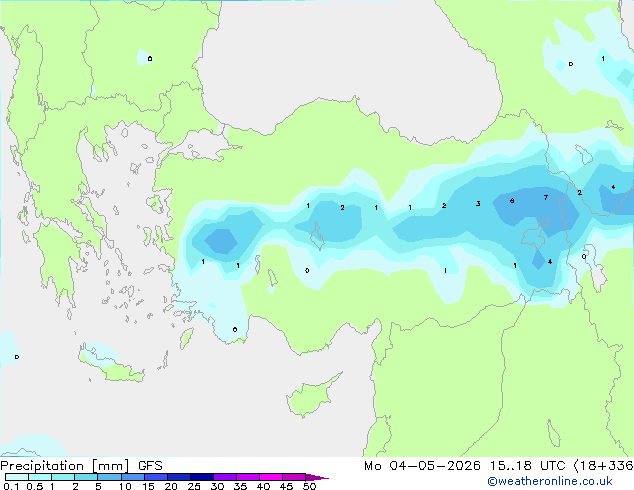Choose the 40–45 mm magenta swatch
The width and height of the screenshot is (634, 490).
[271, 477]
